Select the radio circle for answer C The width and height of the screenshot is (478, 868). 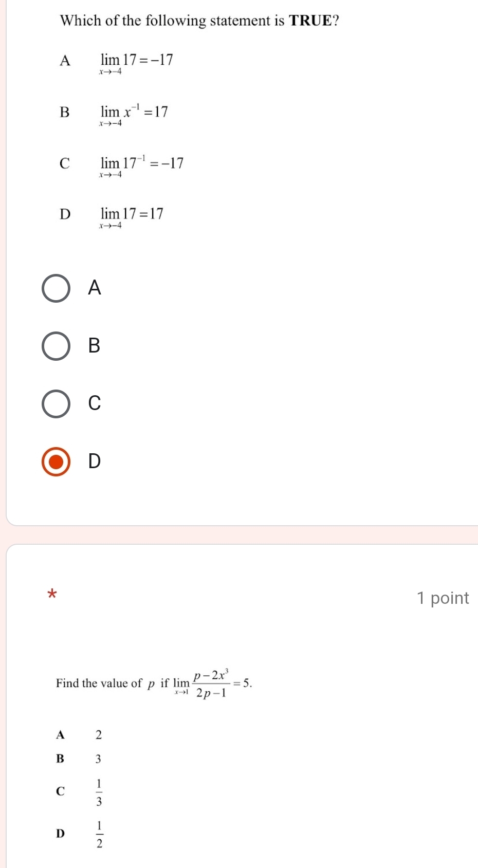click(56, 403)
